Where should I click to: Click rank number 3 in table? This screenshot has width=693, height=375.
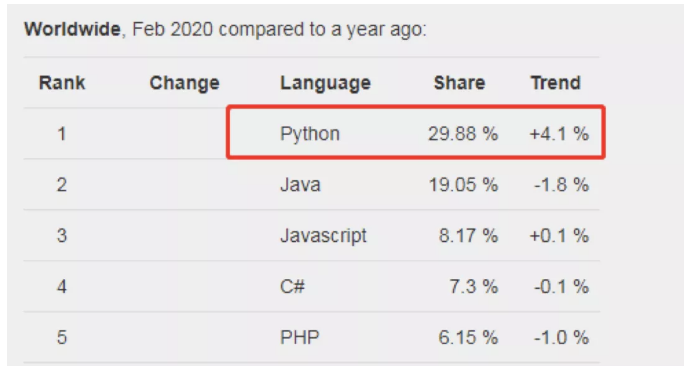click(62, 235)
